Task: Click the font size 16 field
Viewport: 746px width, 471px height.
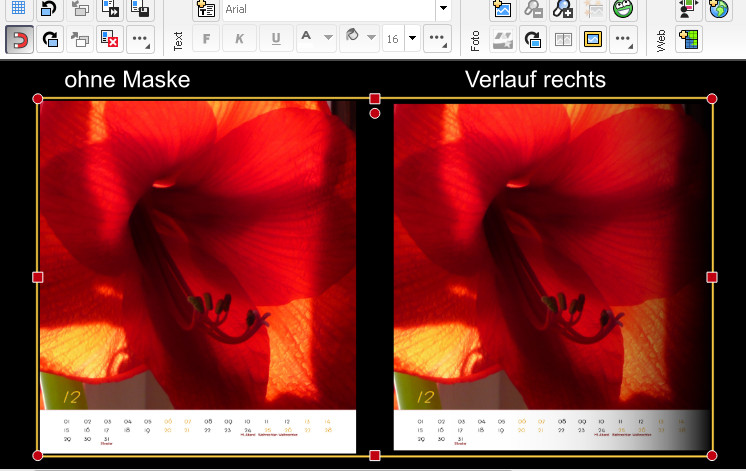Action: pos(393,39)
